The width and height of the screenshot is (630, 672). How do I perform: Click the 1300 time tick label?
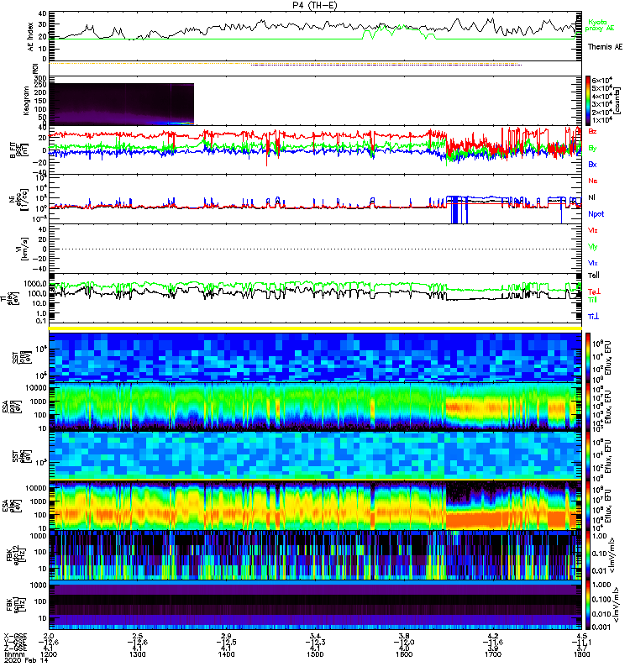(x=137, y=654)
